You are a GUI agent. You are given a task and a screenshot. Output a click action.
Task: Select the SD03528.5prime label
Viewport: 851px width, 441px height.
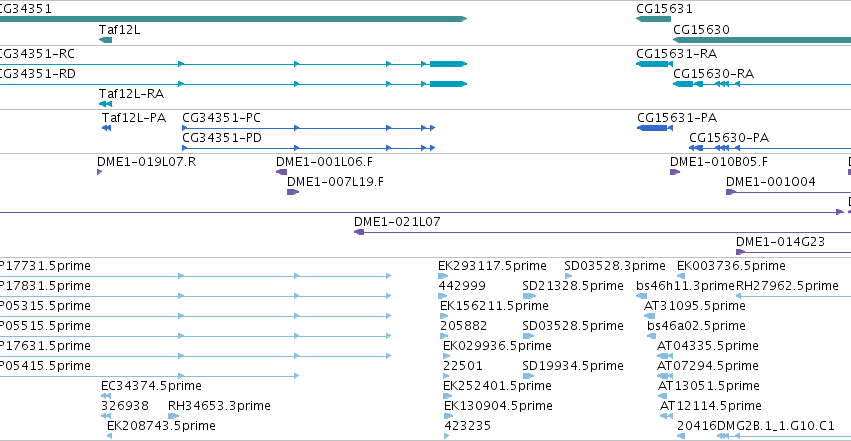[573, 326]
